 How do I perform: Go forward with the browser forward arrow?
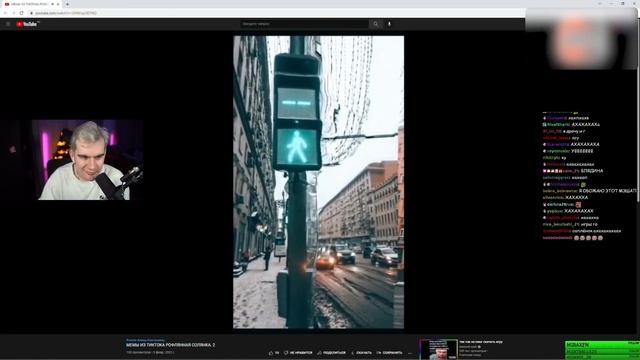[13, 13]
